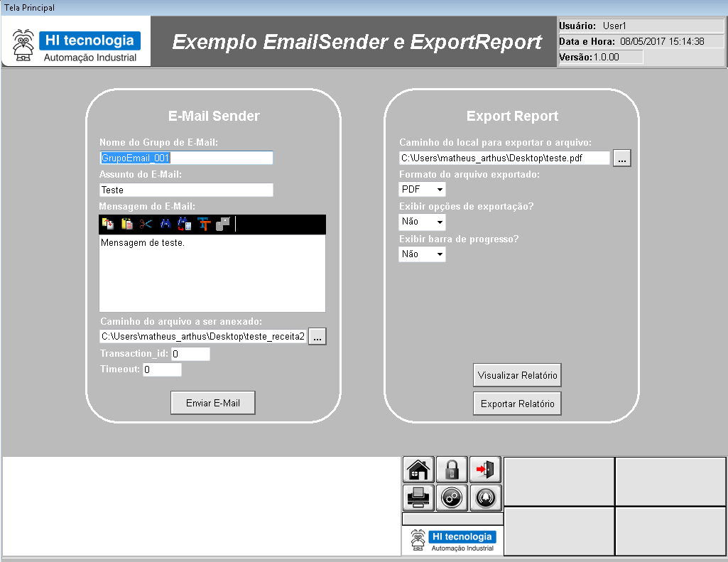Click the Paste clipboard icon in message toolbar
Image resolution: width=728 pixels, height=562 pixels.
click(126, 224)
